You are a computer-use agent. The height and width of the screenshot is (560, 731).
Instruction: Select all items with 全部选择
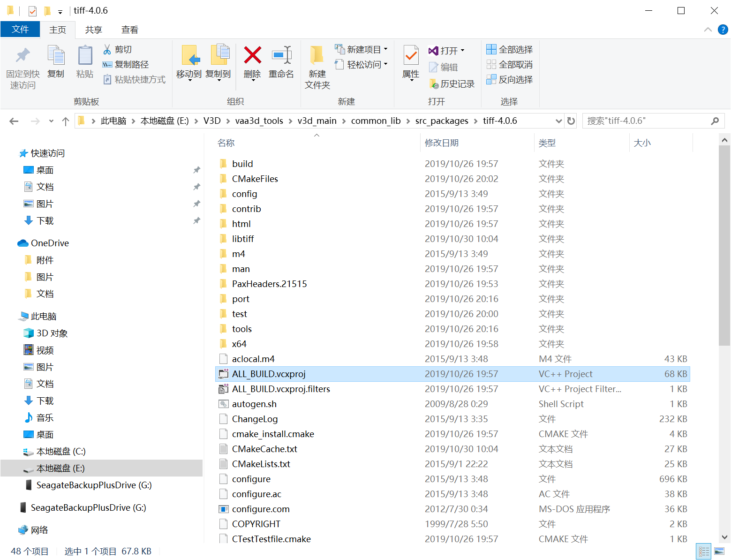(510, 49)
